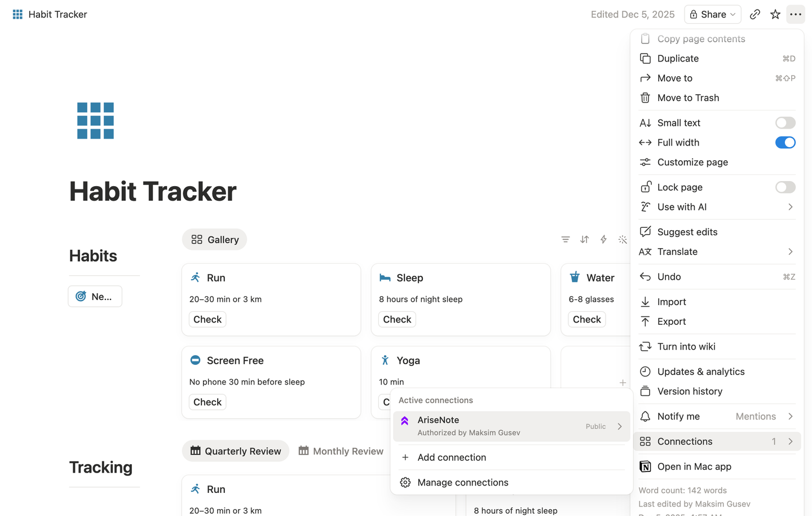Screen dimensions: 812x516
Task: Open the three-dot page menu
Action: pos(796,15)
